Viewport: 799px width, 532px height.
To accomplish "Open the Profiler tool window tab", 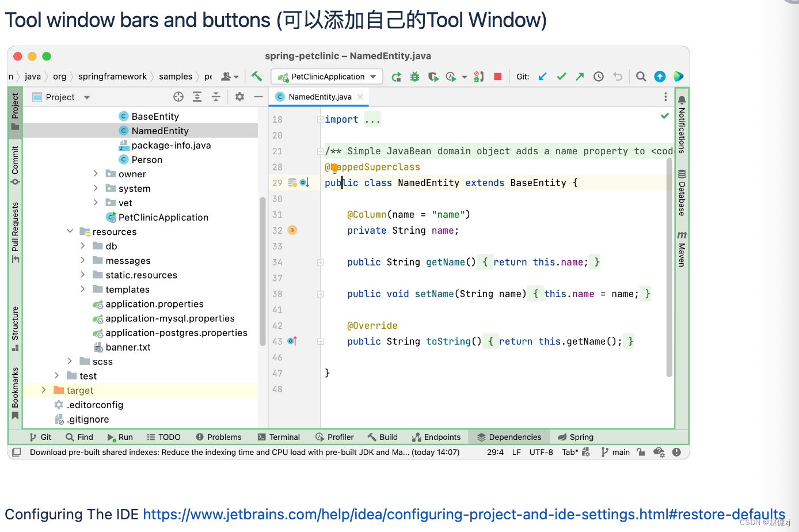I will click(334, 437).
